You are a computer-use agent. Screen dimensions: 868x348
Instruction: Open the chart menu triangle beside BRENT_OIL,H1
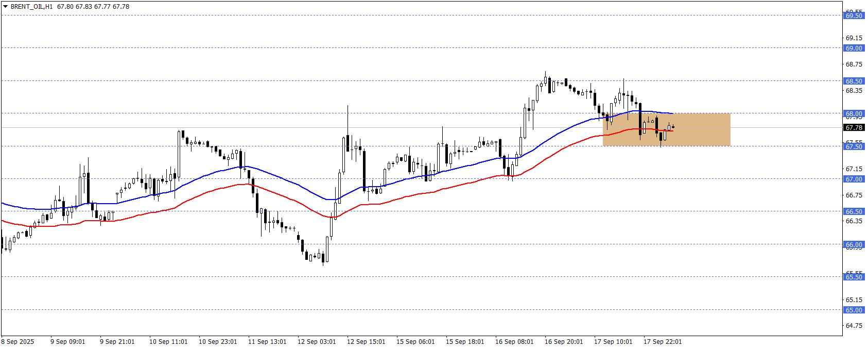coord(5,7)
